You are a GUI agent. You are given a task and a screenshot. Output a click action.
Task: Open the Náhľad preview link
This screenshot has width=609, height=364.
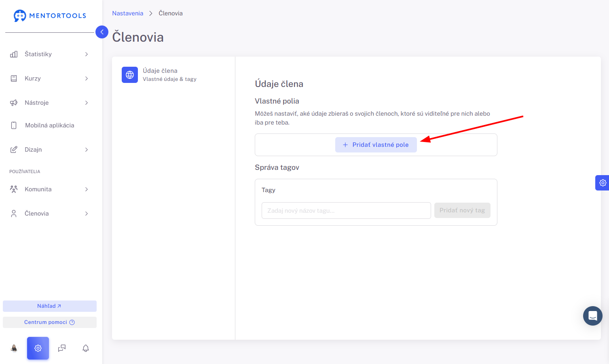click(x=50, y=306)
